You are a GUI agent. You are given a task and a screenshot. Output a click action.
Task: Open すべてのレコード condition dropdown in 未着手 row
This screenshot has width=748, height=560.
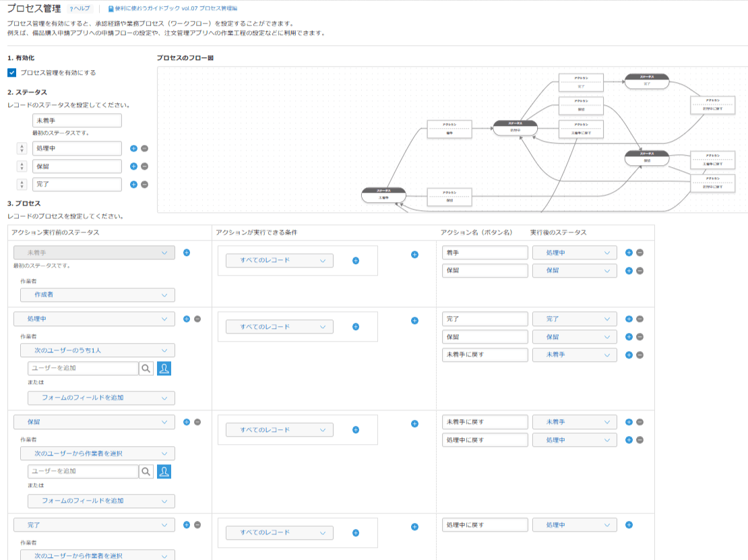point(280,260)
